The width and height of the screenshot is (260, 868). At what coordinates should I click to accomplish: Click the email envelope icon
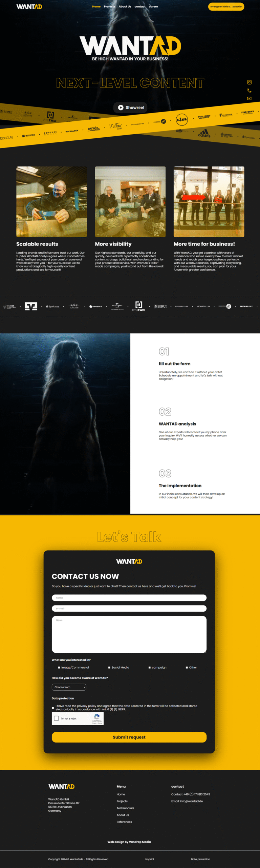coord(249,99)
